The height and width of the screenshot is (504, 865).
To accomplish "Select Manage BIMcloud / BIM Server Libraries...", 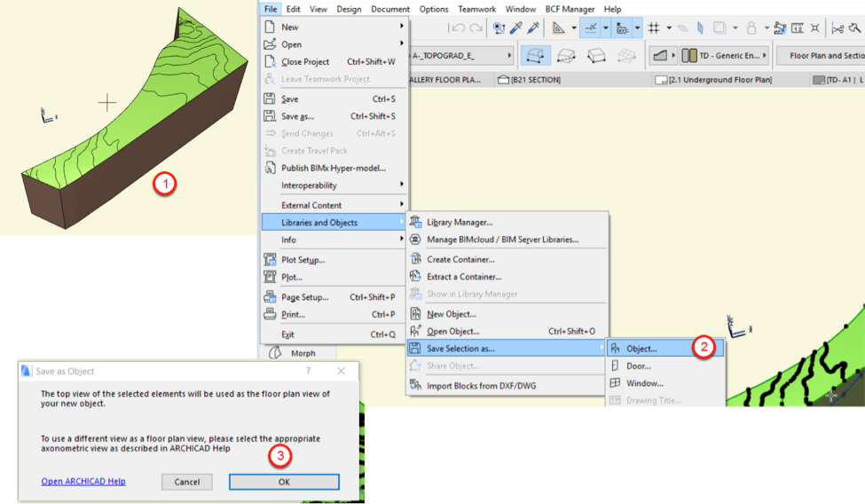I will click(506, 239).
